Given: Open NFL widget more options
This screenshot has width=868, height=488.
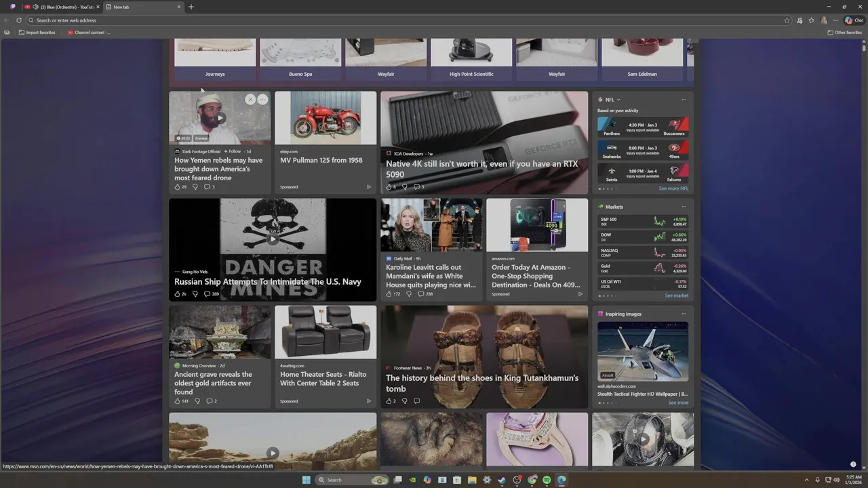Looking at the screenshot, I should point(684,100).
